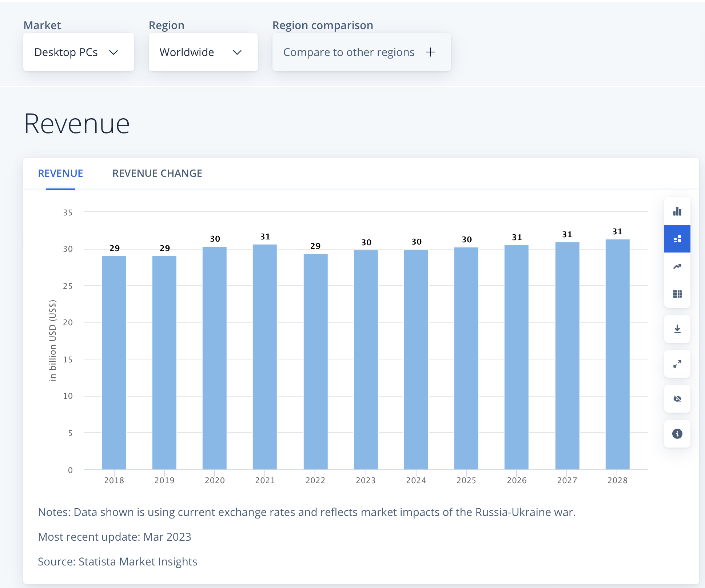705x588 pixels.
Task: Show data as table grid icon
Action: pyautogui.click(x=677, y=294)
